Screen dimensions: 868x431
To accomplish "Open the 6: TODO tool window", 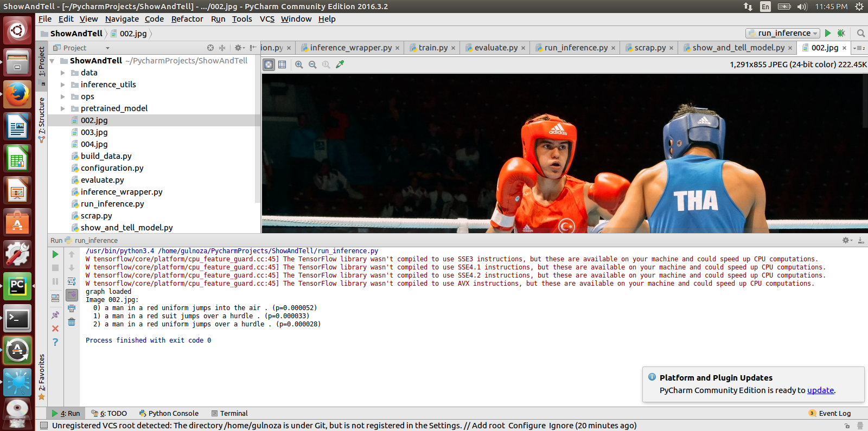I will 109,413.
